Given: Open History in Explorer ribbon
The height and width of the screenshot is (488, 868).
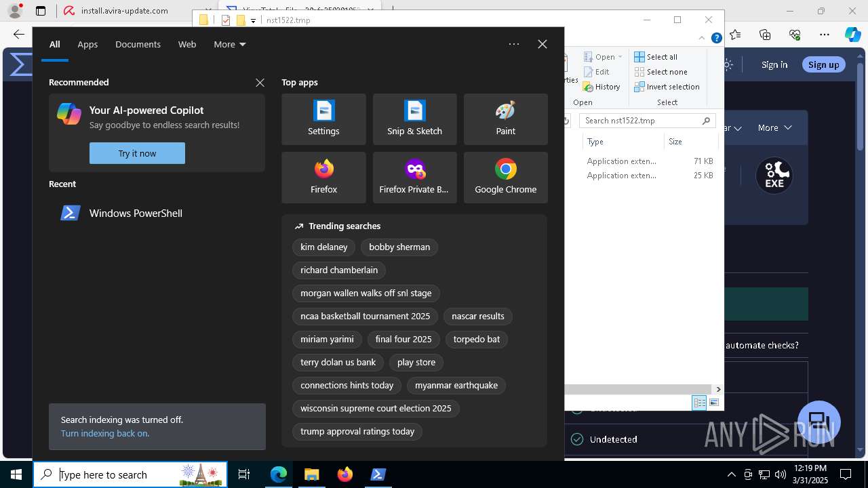Looking at the screenshot, I should pos(601,87).
